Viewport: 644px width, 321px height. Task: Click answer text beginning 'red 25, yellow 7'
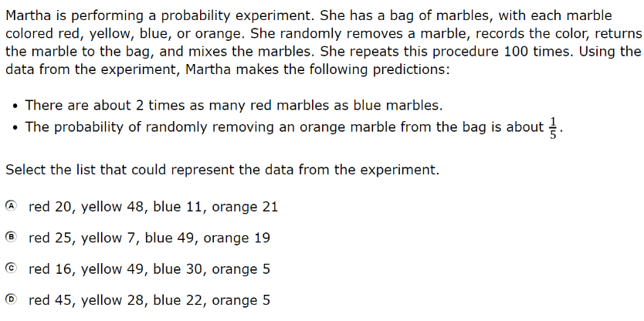(149, 238)
